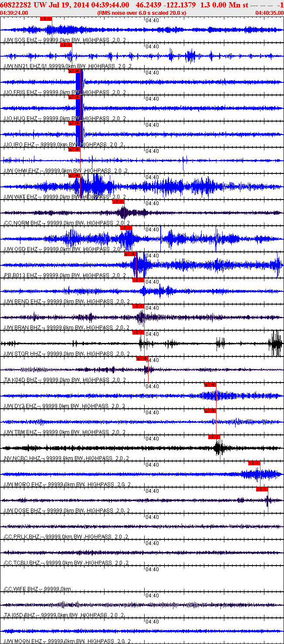Click the pick marker on UW STOR trace

(x=138, y=332)
